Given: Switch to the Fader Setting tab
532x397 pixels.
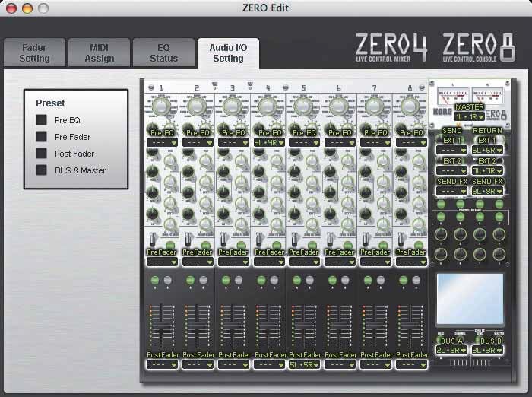Looking at the screenshot, I should [34, 52].
